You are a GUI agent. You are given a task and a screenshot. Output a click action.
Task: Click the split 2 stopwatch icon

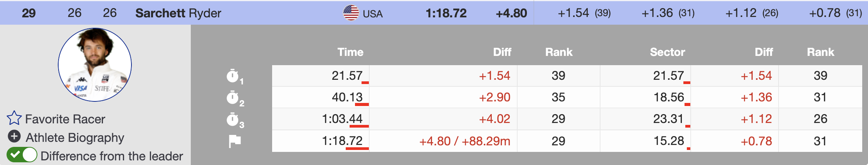pos(233,98)
